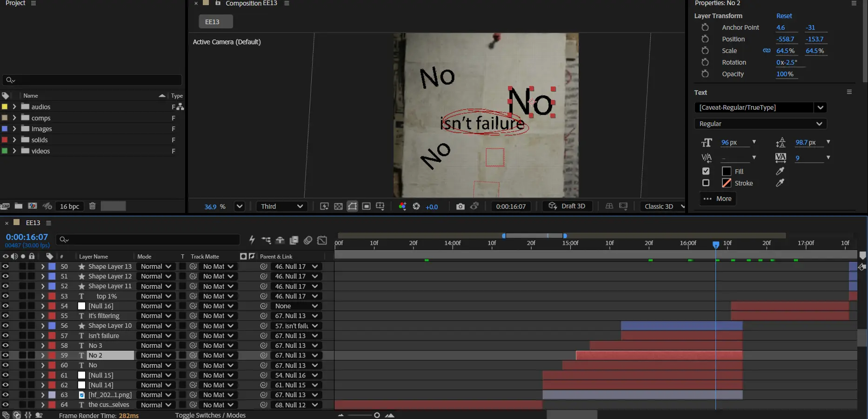The image size is (868, 419).
Task: Open the Caveat-Regular font family dropdown
Action: click(x=820, y=107)
